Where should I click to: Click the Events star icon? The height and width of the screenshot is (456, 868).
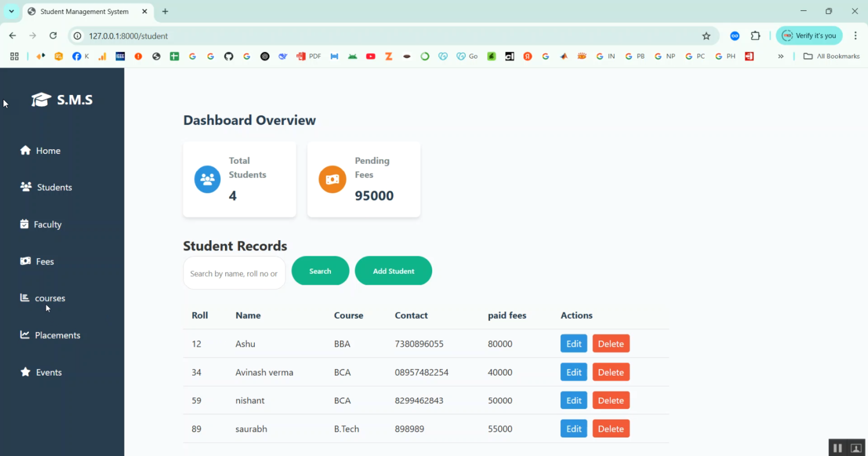click(25, 372)
